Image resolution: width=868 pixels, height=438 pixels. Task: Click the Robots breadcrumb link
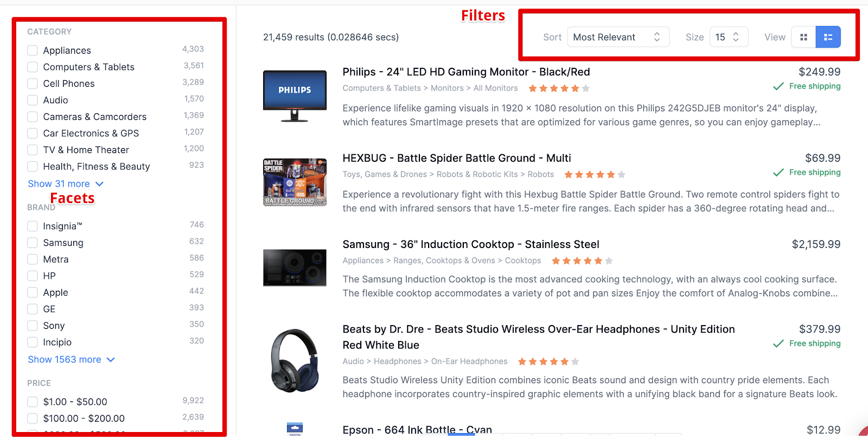pos(540,175)
